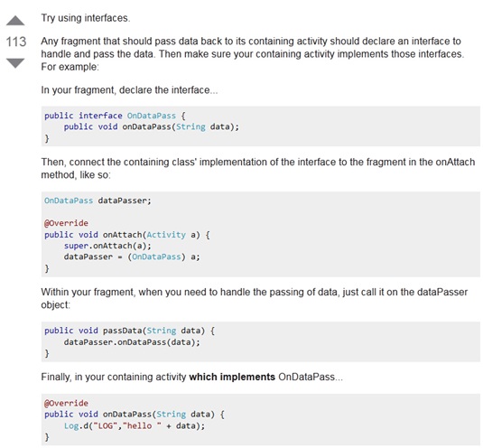Downvote the answer with the down arrow

(15, 63)
